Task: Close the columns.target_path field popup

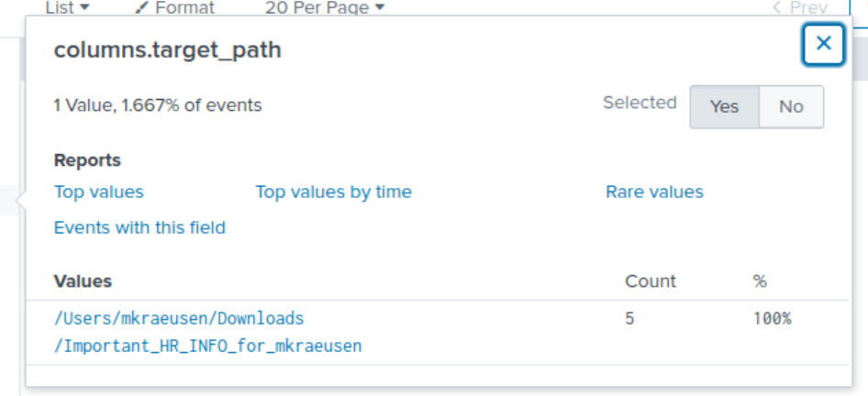Action: click(x=824, y=44)
